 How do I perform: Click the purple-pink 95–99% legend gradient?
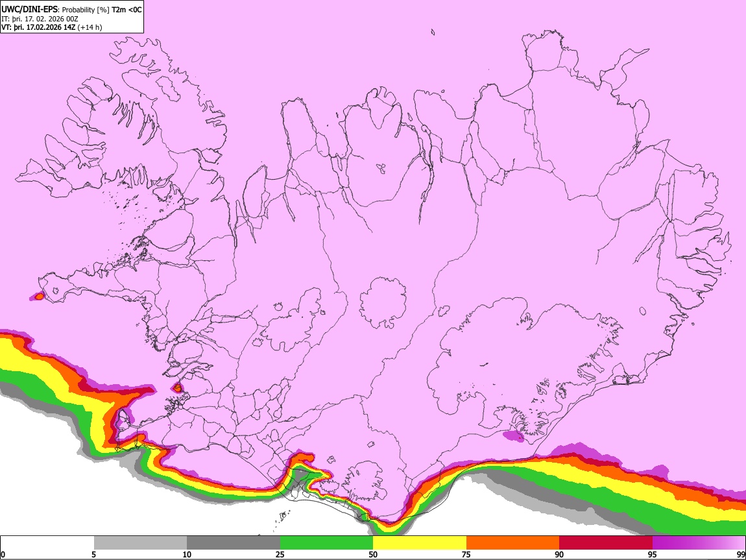(699, 543)
